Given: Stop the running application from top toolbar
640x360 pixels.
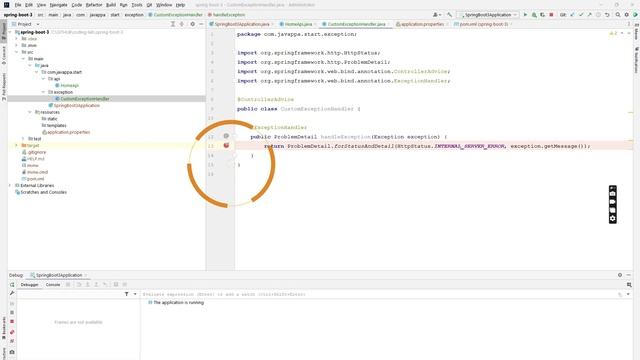Looking at the screenshot, I should pos(551,15).
